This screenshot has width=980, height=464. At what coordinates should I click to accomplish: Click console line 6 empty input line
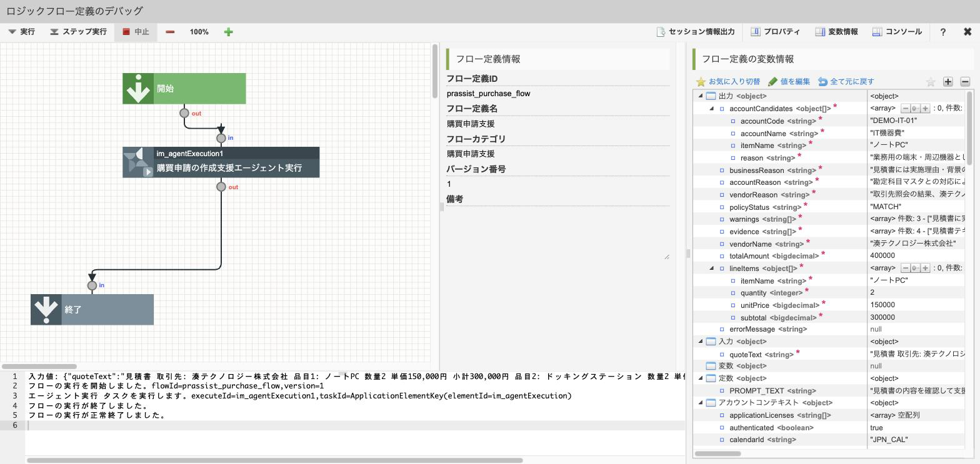356,425
